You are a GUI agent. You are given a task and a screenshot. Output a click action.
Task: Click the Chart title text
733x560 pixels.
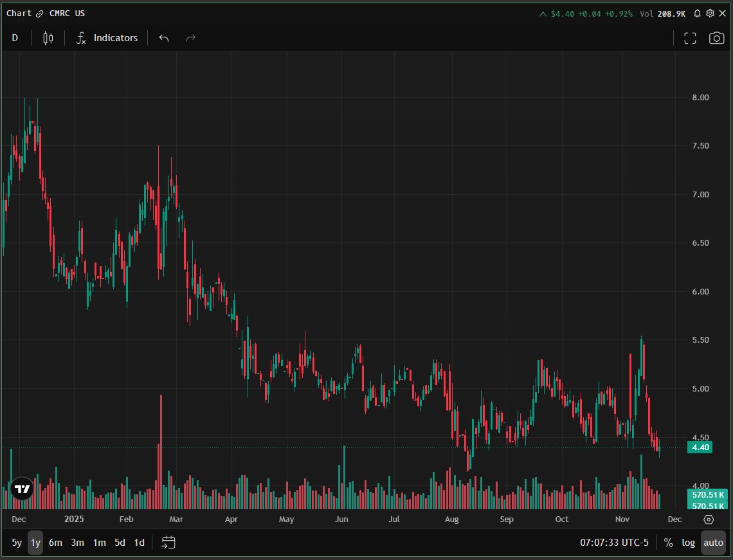19,13
